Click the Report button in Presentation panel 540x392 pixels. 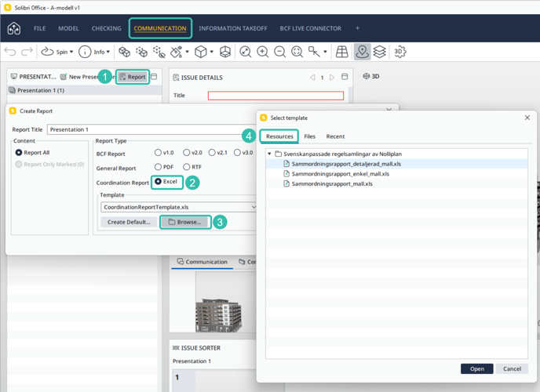coord(133,77)
